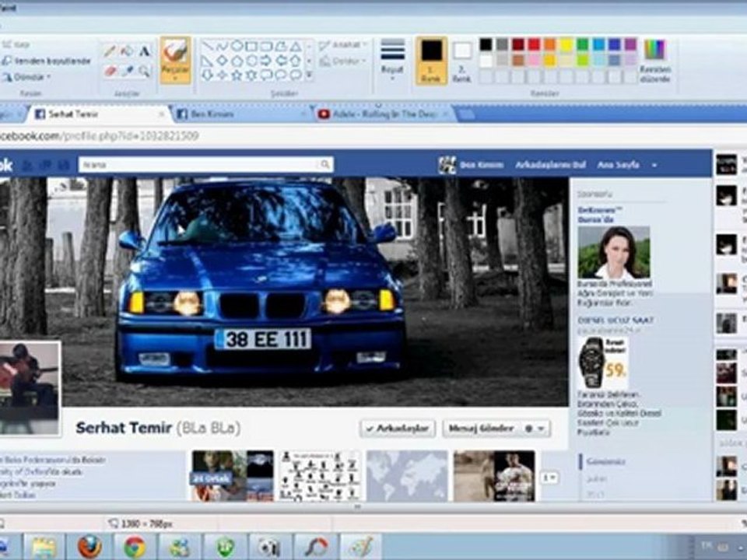747x560 pixels.
Task: Pick the orange color swatch
Action: point(550,45)
